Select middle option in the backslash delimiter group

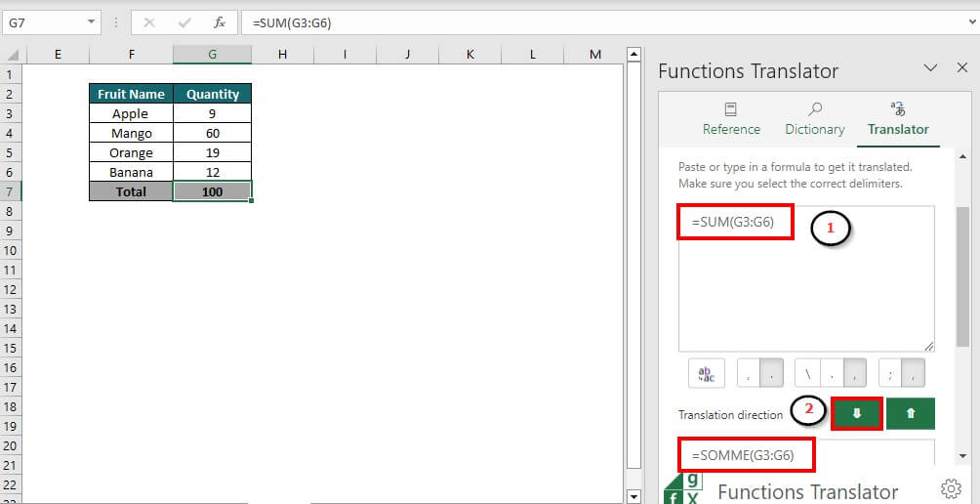(x=832, y=373)
